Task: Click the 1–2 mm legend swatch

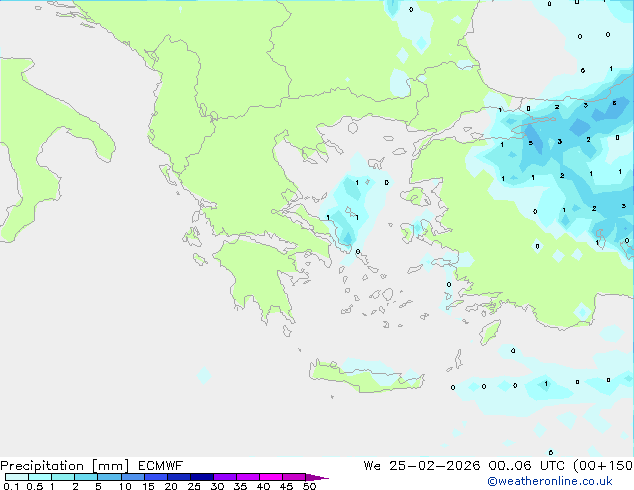Action: (63, 477)
